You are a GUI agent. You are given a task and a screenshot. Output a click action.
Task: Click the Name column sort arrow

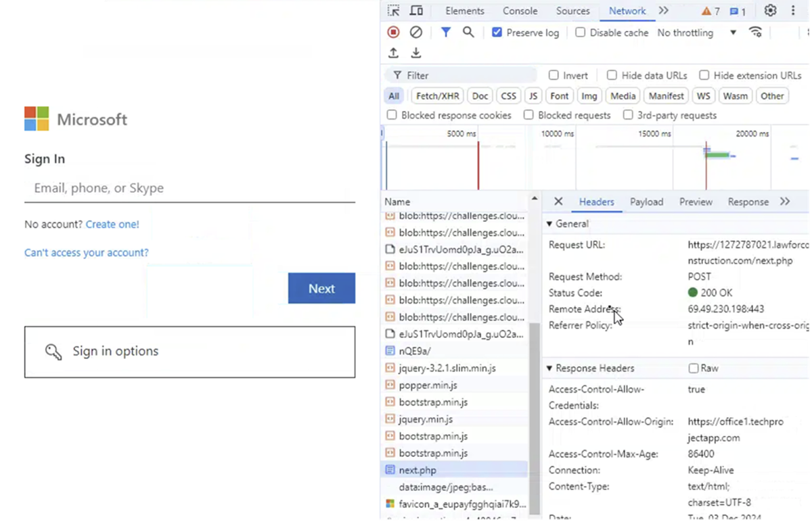tap(535, 199)
